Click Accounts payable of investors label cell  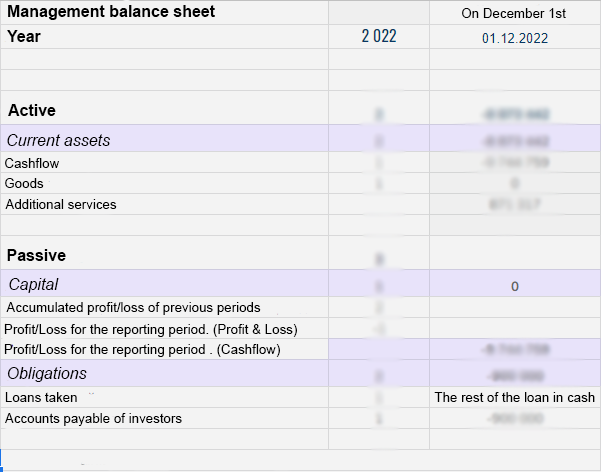click(x=94, y=419)
